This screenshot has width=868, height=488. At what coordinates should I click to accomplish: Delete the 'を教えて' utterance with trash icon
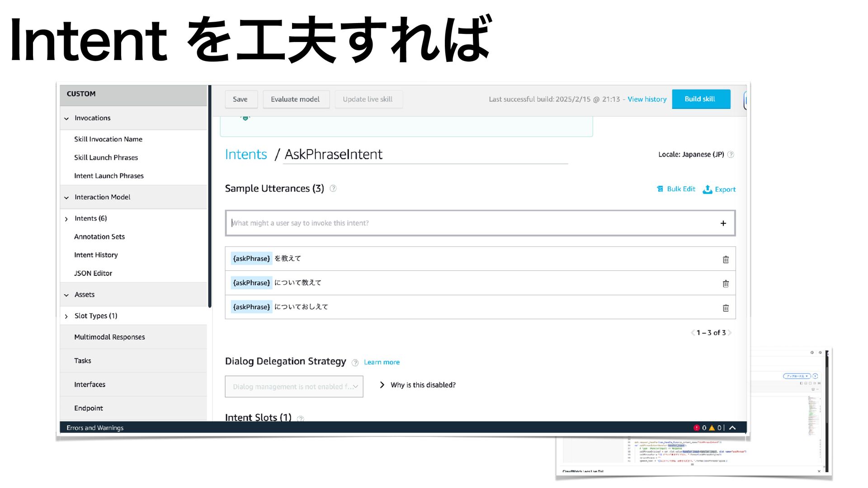tap(726, 259)
